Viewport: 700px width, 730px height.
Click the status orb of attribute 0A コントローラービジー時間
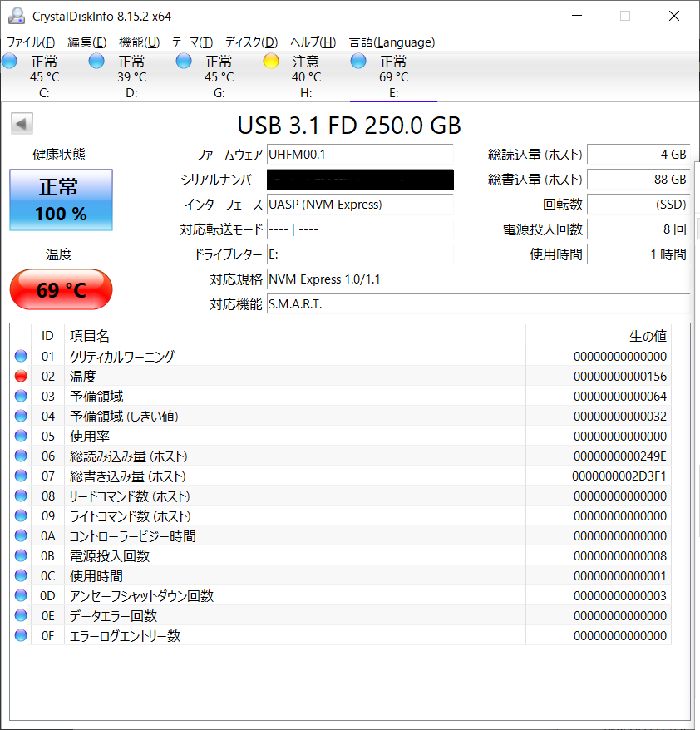(x=21, y=536)
